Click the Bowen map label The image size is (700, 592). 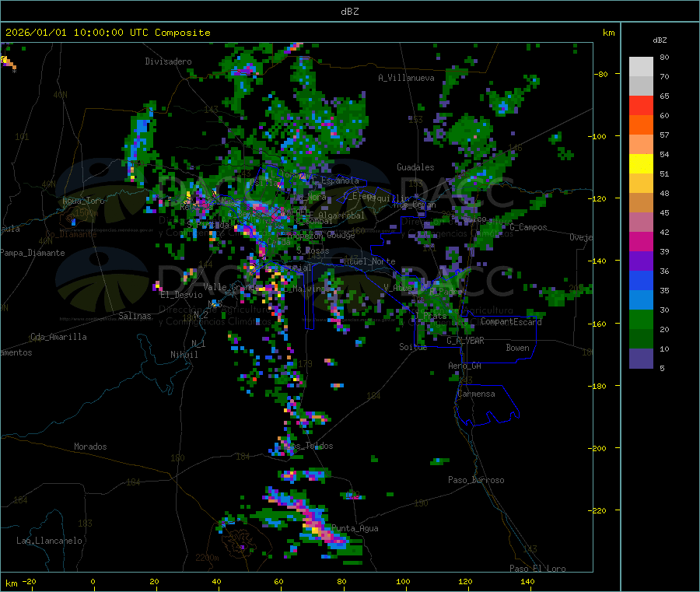pyautogui.click(x=518, y=348)
